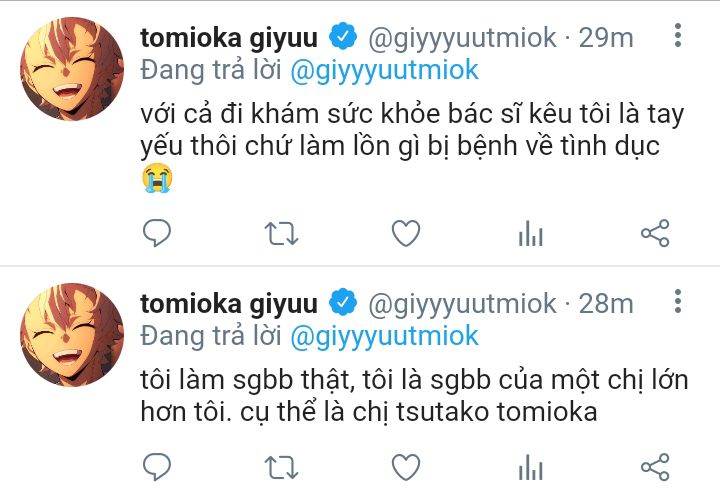Open profile avatar on first tweet
The height and width of the screenshot is (498, 720).
click(x=72, y=69)
